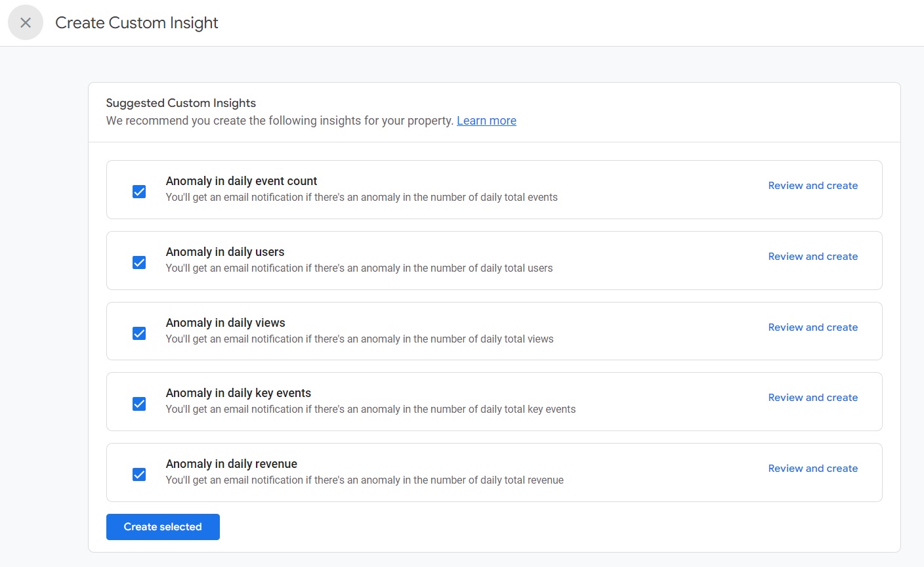Select the 'Anomaly in daily event count' title

coord(241,181)
